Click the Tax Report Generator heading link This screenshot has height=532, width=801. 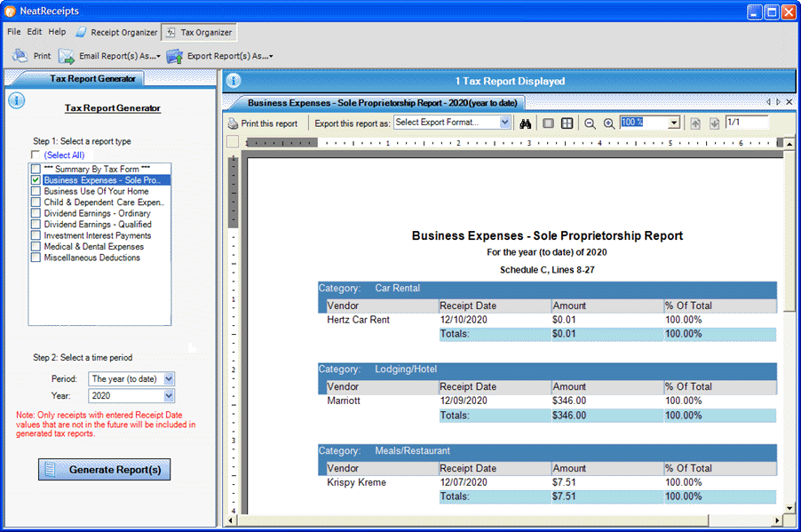pyautogui.click(x=113, y=107)
